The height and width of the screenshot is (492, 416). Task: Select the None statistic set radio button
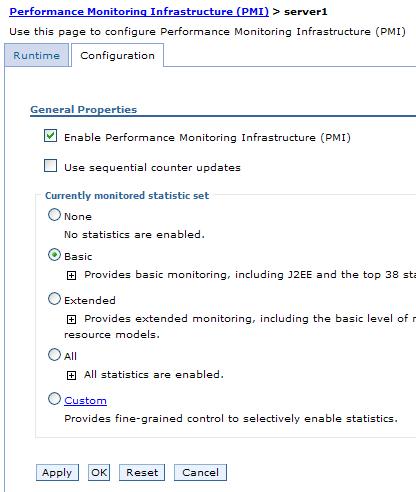pyautogui.click(x=54, y=215)
